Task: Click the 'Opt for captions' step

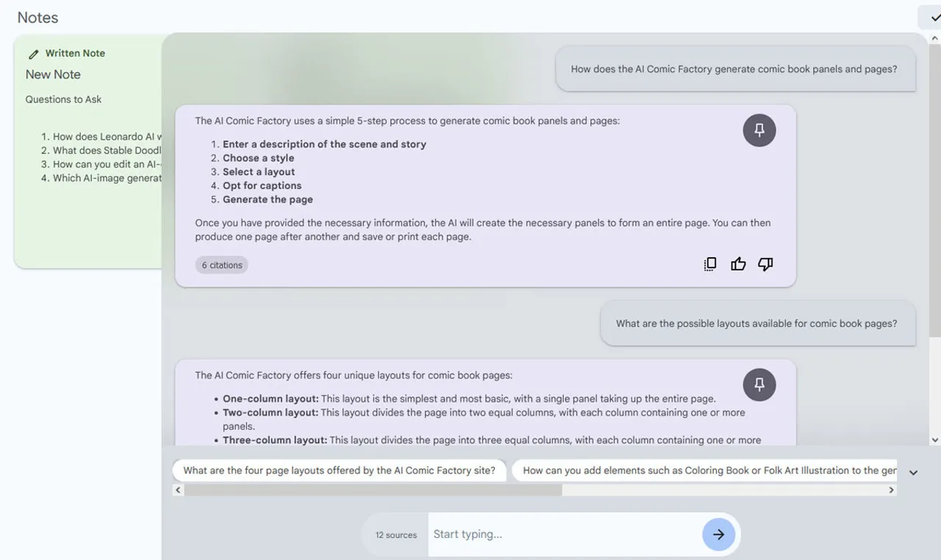Action: point(262,186)
